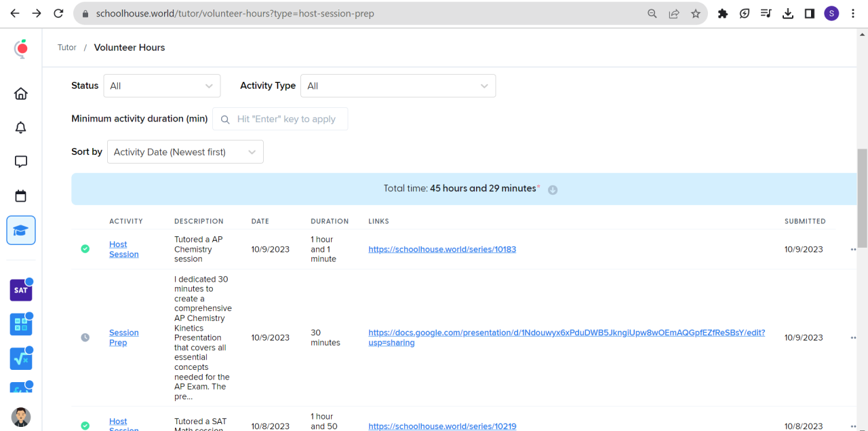Image resolution: width=868 pixels, height=431 pixels.
Task: Open the calculator grid subject icon
Action: tap(21, 324)
